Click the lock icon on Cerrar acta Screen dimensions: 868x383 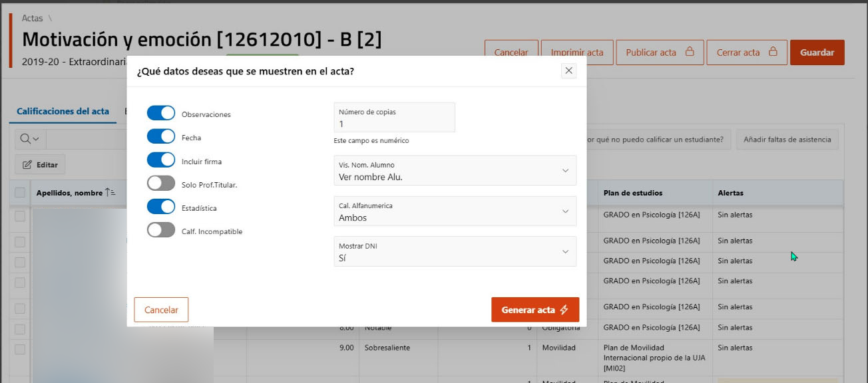click(773, 52)
